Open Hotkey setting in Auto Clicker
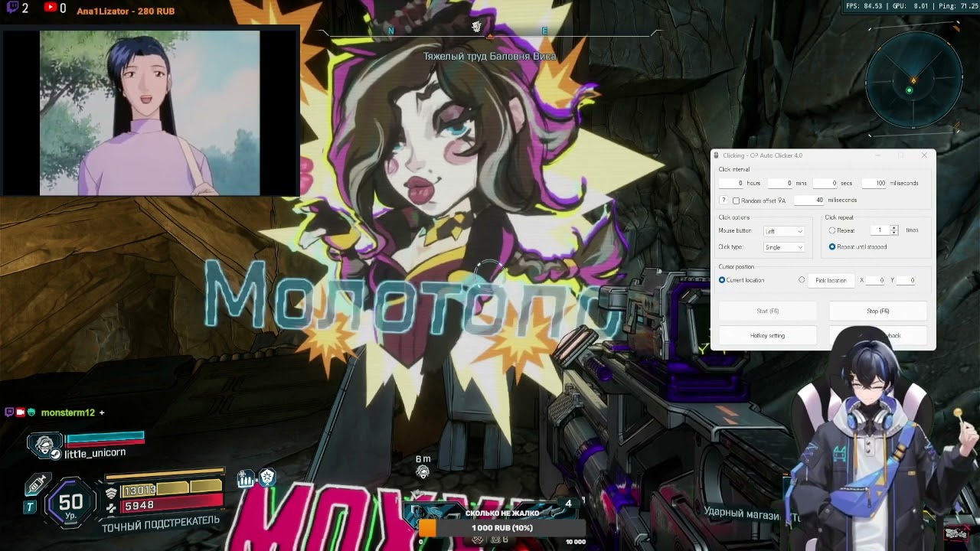Image resolution: width=980 pixels, height=551 pixels. [767, 335]
